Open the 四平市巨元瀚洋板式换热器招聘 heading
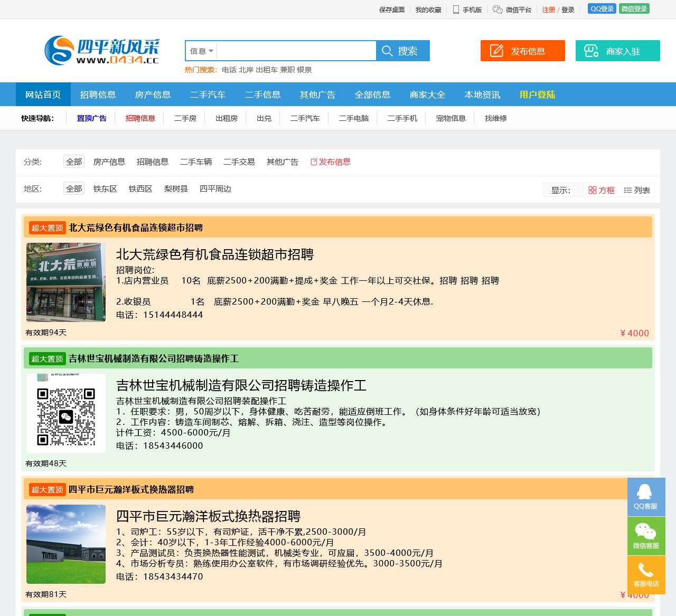The image size is (676, 616). (x=208, y=516)
